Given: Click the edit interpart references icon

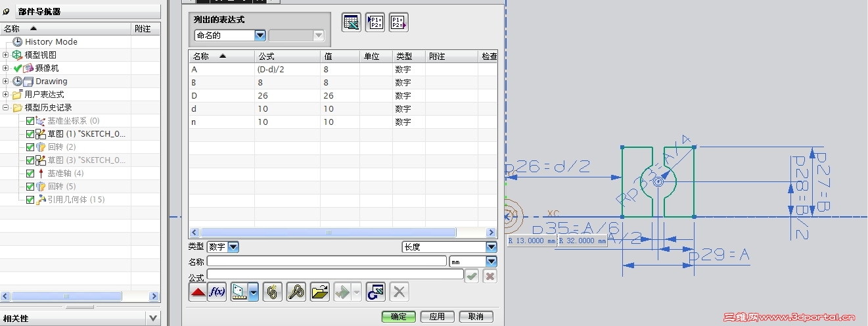Looking at the screenshot, I should click(x=296, y=292).
